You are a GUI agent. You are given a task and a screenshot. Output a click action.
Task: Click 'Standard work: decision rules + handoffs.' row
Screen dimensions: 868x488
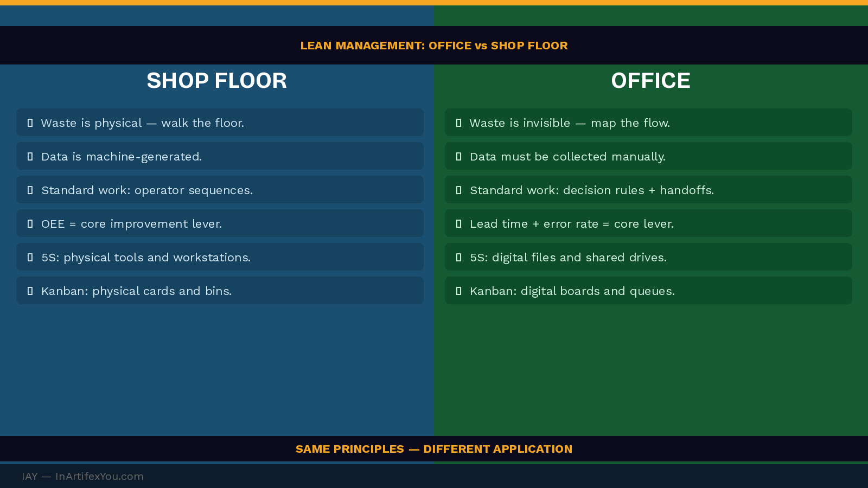[648, 190]
